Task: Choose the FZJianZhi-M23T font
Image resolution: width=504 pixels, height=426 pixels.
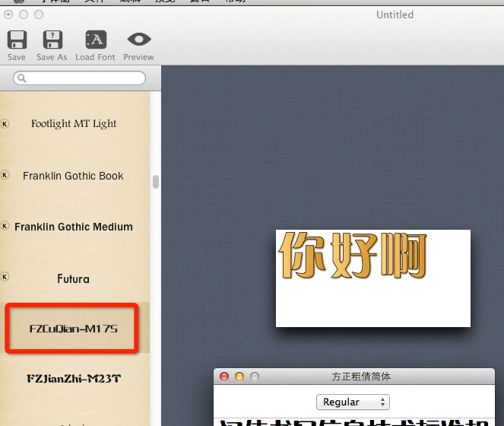Action: (74, 378)
